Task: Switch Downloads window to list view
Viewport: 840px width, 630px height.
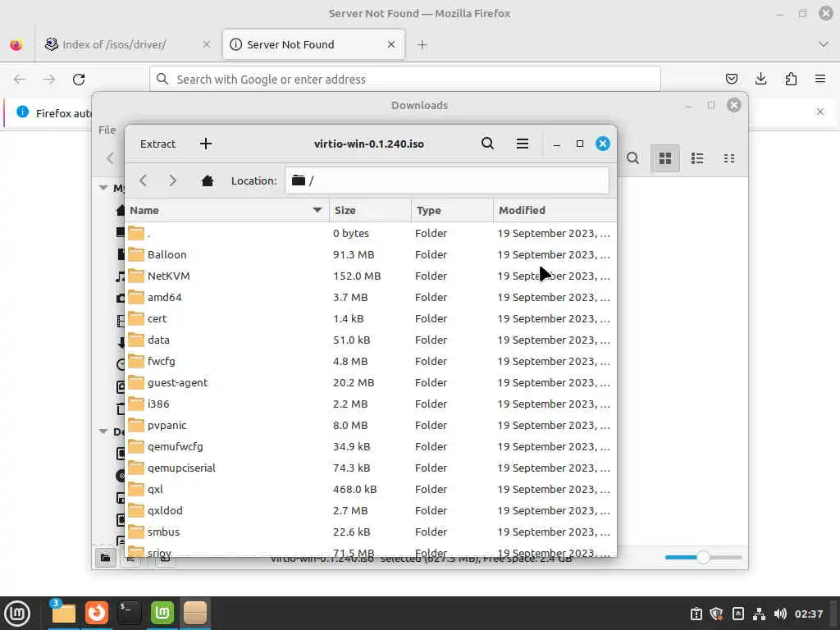Action: (697, 158)
